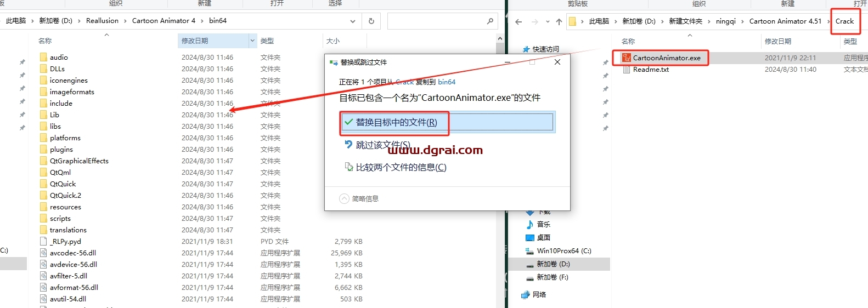This screenshot has height=308, width=868.
Task: Click scroll up arrow of left file list
Action: (500, 38)
